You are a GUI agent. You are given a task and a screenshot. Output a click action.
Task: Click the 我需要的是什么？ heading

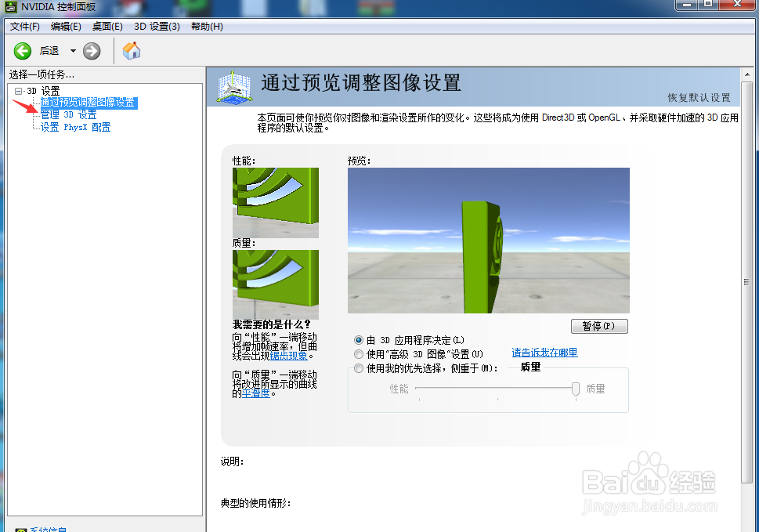point(272,324)
